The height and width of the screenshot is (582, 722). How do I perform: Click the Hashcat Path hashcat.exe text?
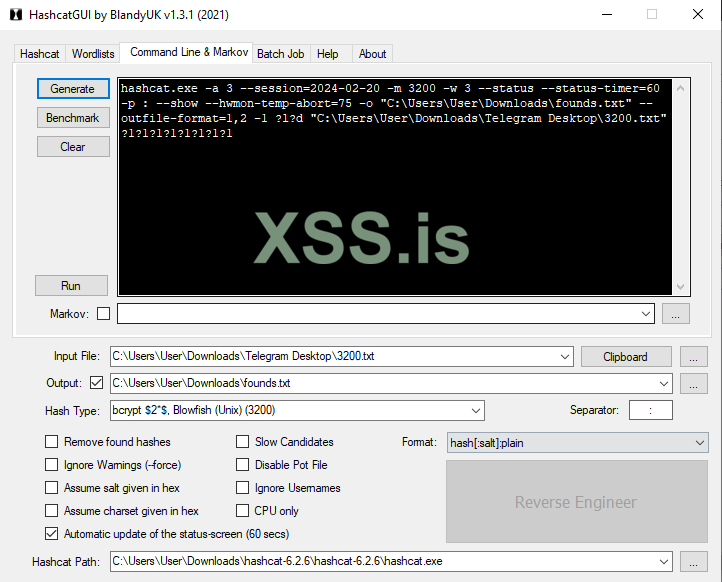pos(277,561)
